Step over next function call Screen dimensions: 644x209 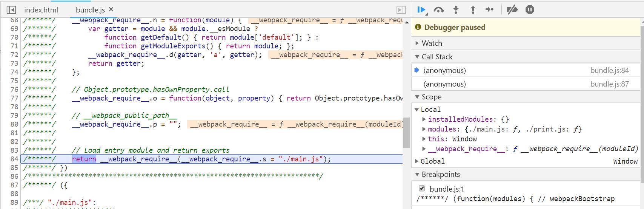pos(439,10)
